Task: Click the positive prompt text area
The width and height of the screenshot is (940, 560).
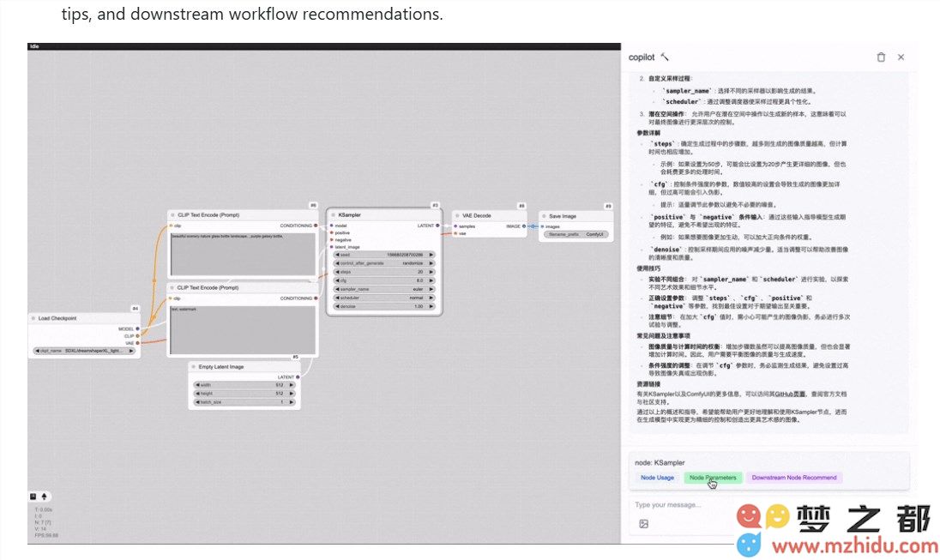Action: click(243, 254)
